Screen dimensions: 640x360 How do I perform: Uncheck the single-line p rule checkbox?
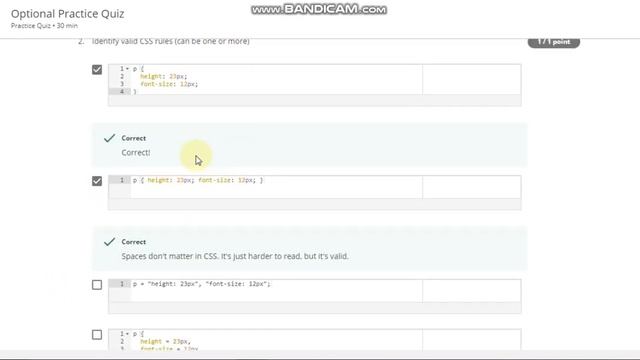(97, 181)
